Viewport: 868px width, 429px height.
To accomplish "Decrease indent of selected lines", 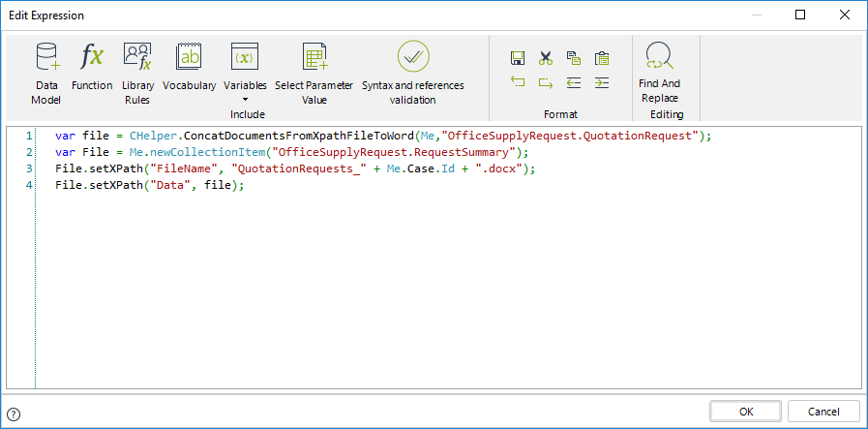I will tap(574, 83).
